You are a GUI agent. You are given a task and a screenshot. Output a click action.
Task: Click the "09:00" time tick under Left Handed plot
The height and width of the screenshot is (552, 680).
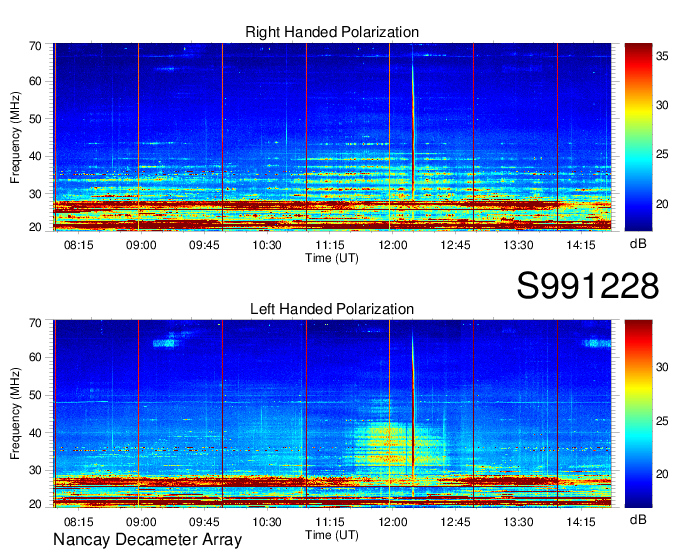point(141,522)
